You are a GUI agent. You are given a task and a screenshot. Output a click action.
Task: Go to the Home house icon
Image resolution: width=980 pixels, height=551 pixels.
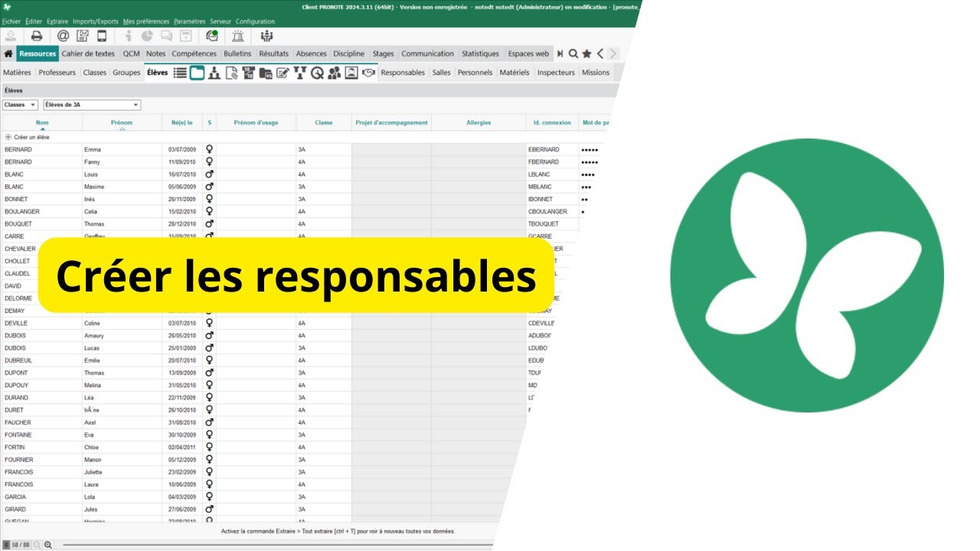(8, 54)
